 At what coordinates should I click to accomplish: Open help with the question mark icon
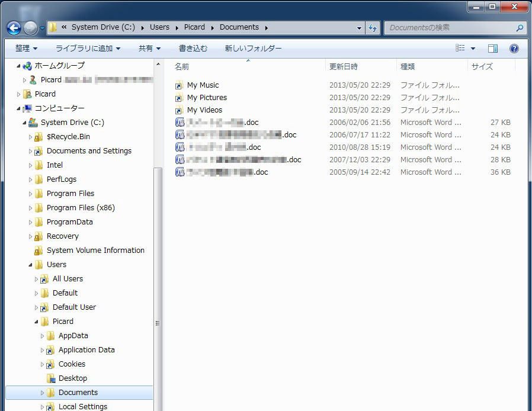pos(514,49)
